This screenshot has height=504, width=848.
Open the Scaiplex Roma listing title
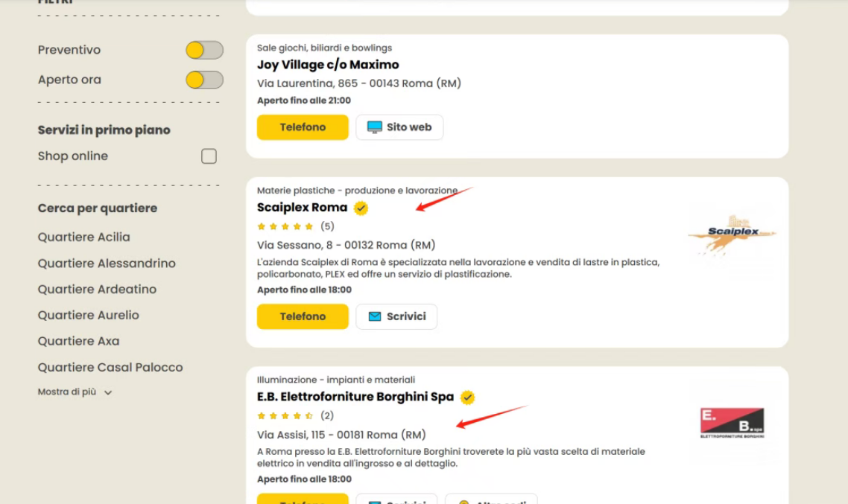coord(302,208)
